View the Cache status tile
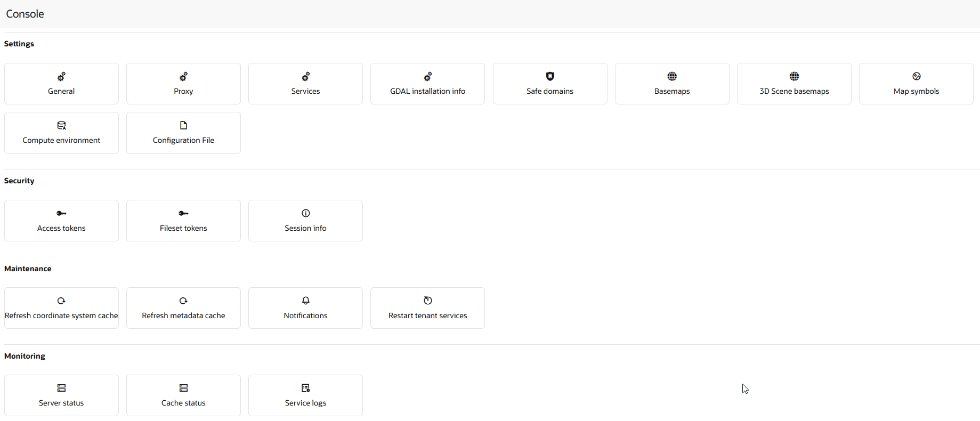 (183, 395)
